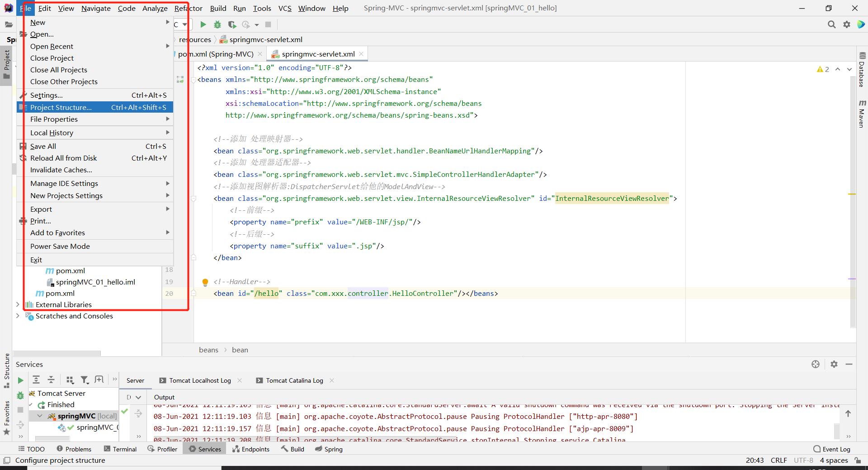Open Search Everywhere magnifier icon
Screen dimensions: 868x470
click(x=831, y=24)
